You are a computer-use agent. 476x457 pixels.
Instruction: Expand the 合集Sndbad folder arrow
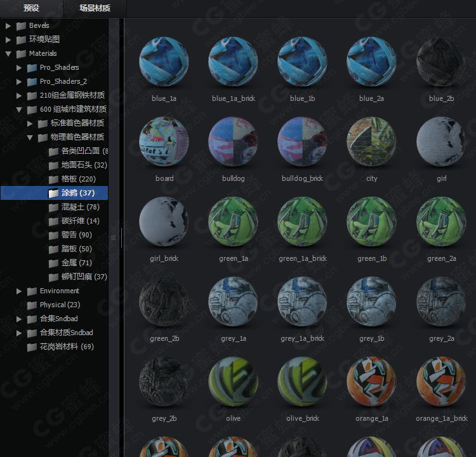[19, 319]
